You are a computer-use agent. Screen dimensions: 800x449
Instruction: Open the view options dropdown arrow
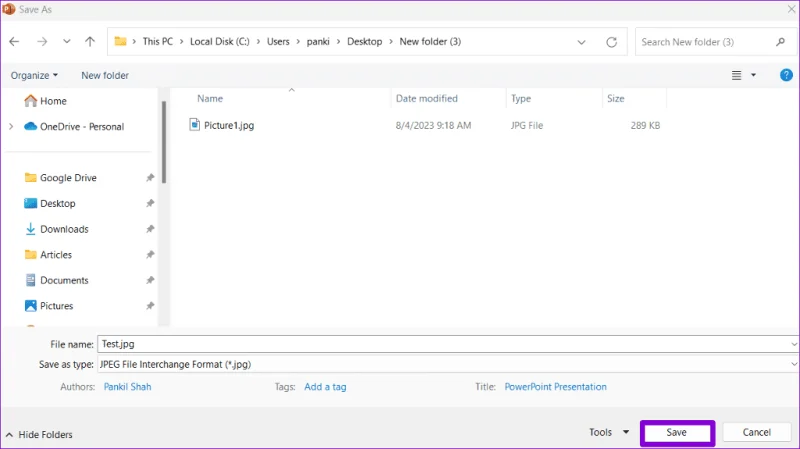753,76
